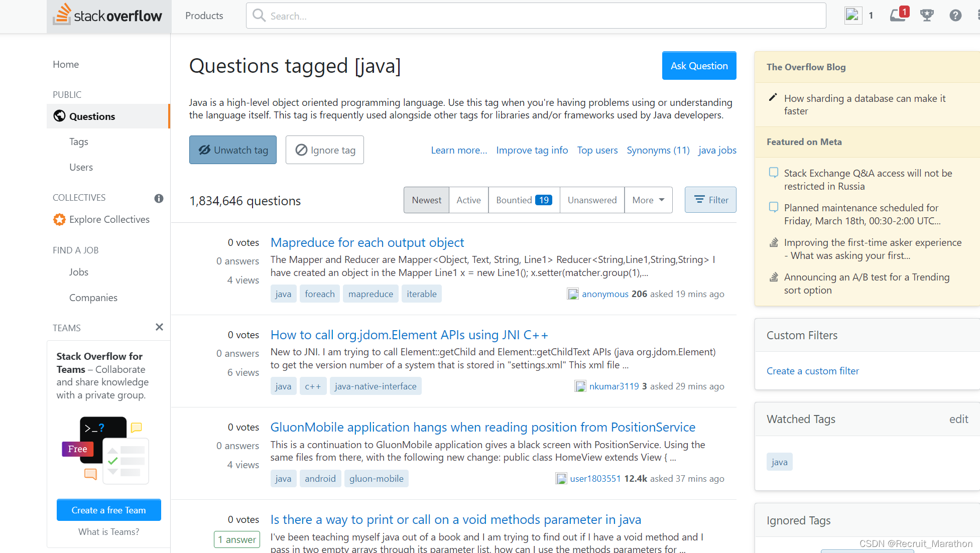The height and width of the screenshot is (553, 980).
Task: Click the mapreduce tag chip
Action: 371,294
